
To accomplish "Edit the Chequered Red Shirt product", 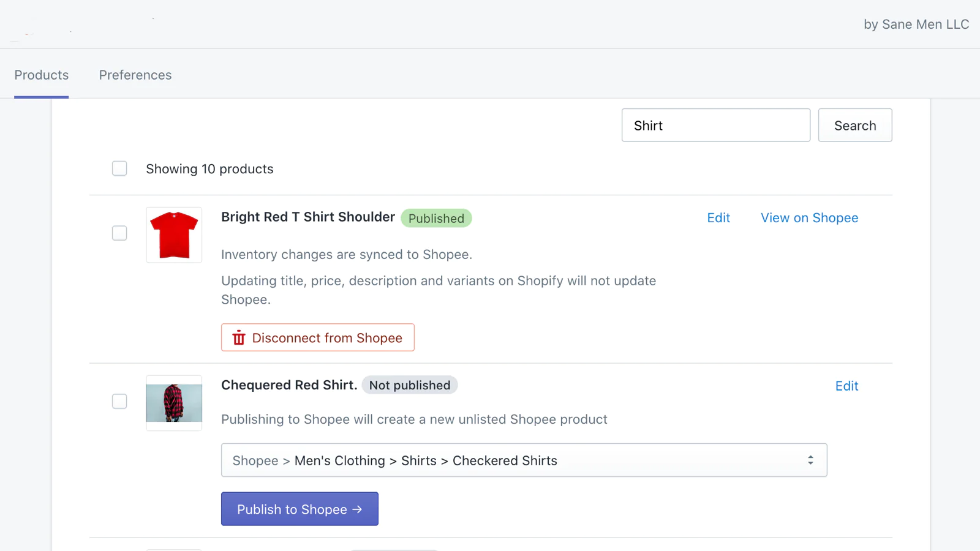I will [x=846, y=386].
